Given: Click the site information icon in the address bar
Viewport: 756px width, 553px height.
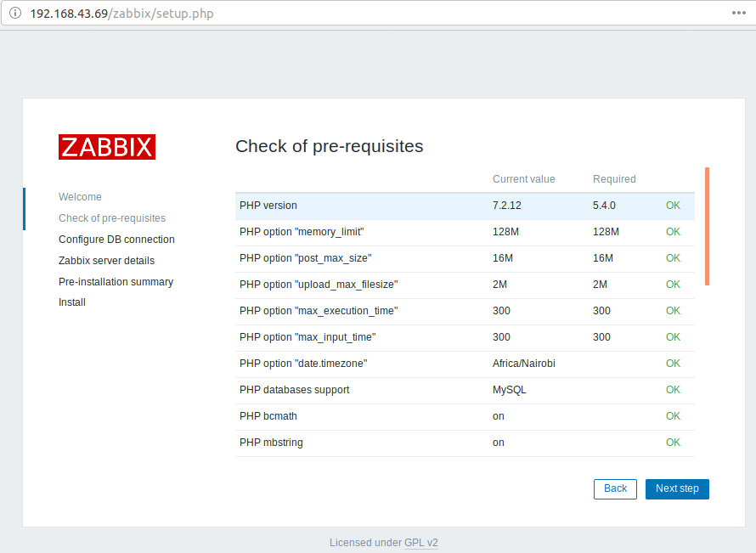Looking at the screenshot, I should click(x=15, y=13).
